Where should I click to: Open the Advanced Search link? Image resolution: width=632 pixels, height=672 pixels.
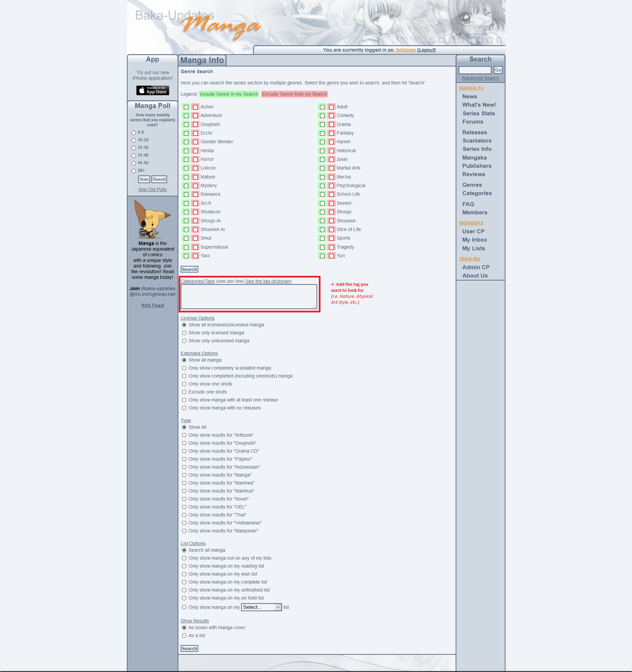click(x=480, y=78)
